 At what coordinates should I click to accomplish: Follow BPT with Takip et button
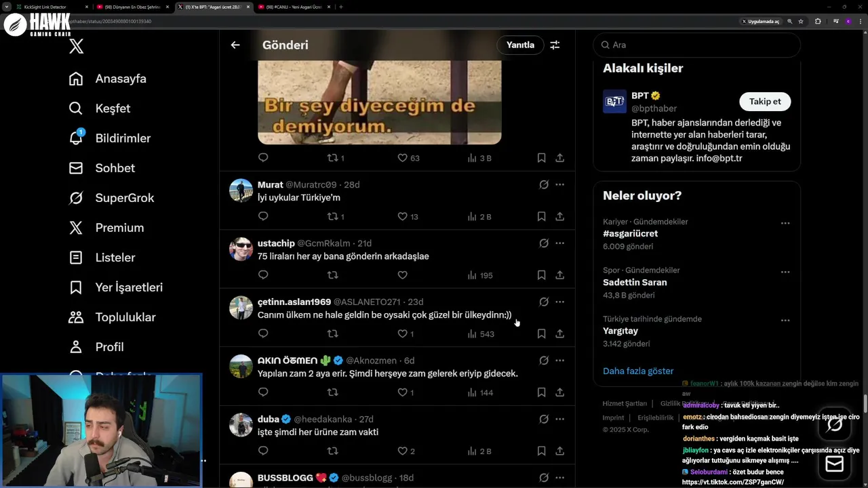click(765, 102)
